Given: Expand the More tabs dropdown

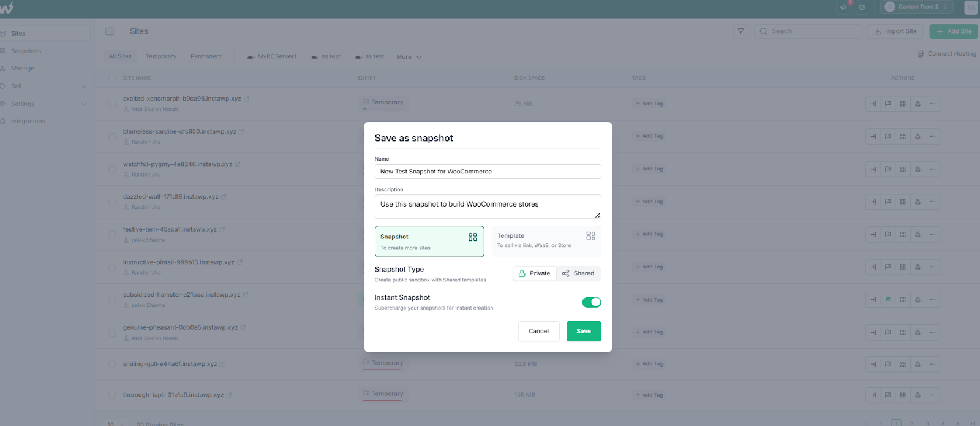Looking at the screenshot, I should (x=409, y=57).
